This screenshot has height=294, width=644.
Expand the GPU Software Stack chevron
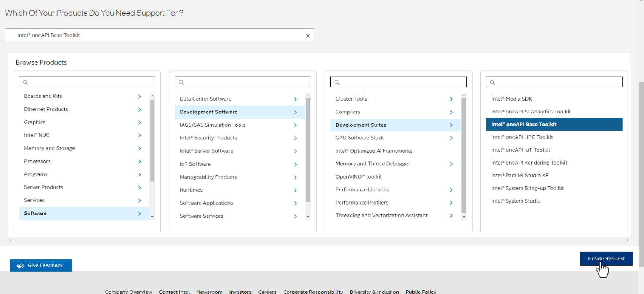coord(451,138)
